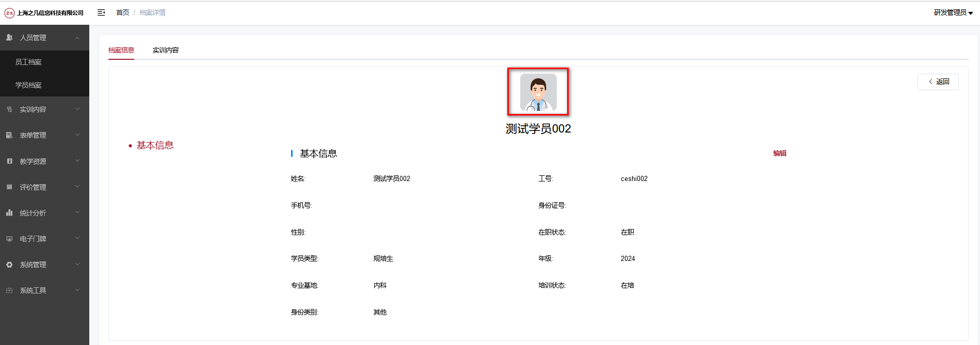
Task: Click the 档案详情 breadcrumb
Action: (152, 12)
